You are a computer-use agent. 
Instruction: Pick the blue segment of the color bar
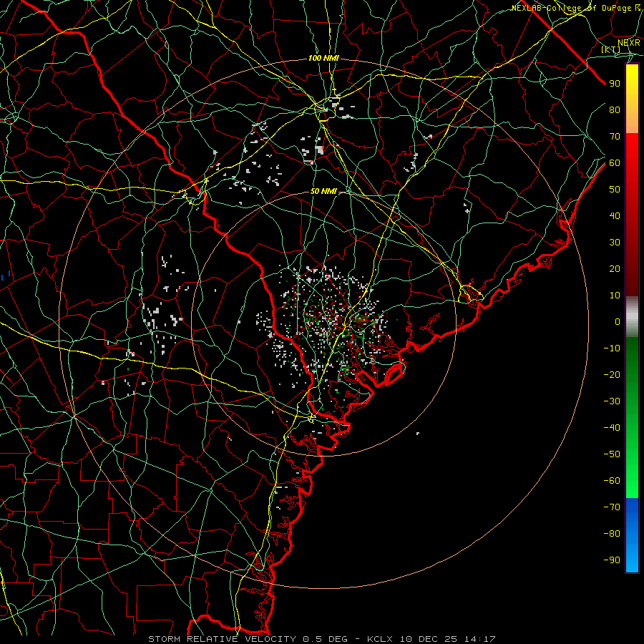[632, 535]
